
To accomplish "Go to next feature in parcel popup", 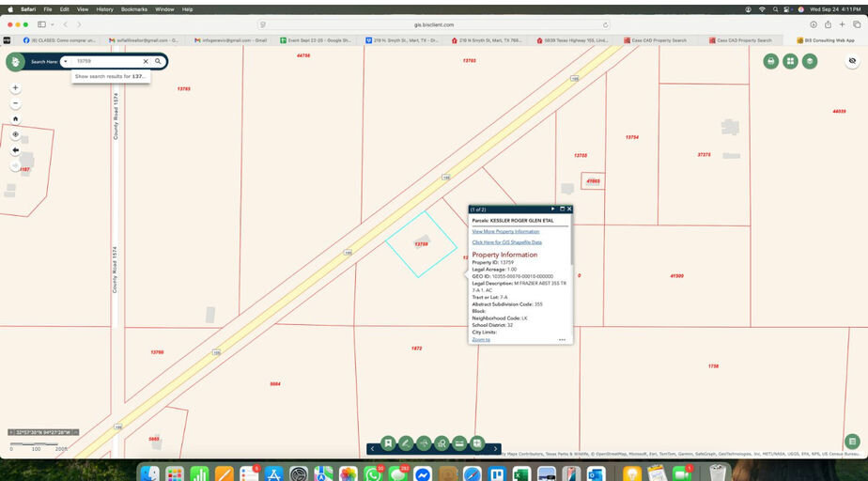I will pos(552,209).
